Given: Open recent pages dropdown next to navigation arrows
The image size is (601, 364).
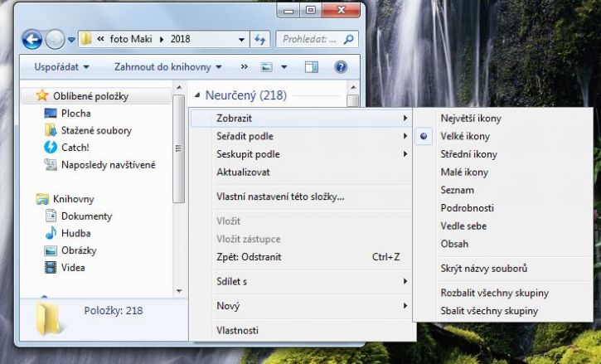Looking at the screenshot, I should 71,40.
